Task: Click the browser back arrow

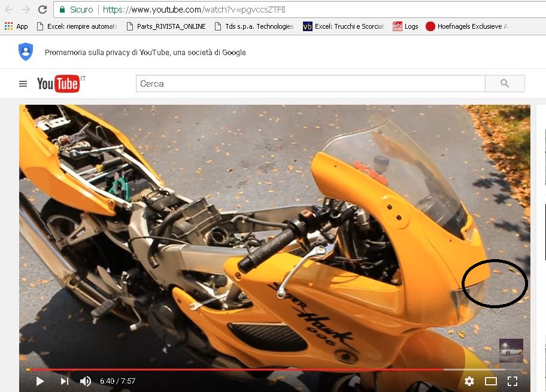Action: [x=9, y=10]
